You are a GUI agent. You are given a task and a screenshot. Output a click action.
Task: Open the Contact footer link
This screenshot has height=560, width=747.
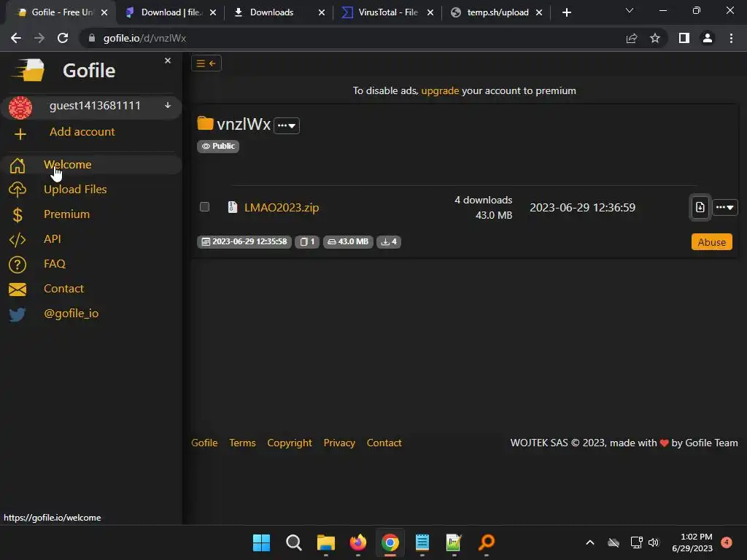[384, 443]
